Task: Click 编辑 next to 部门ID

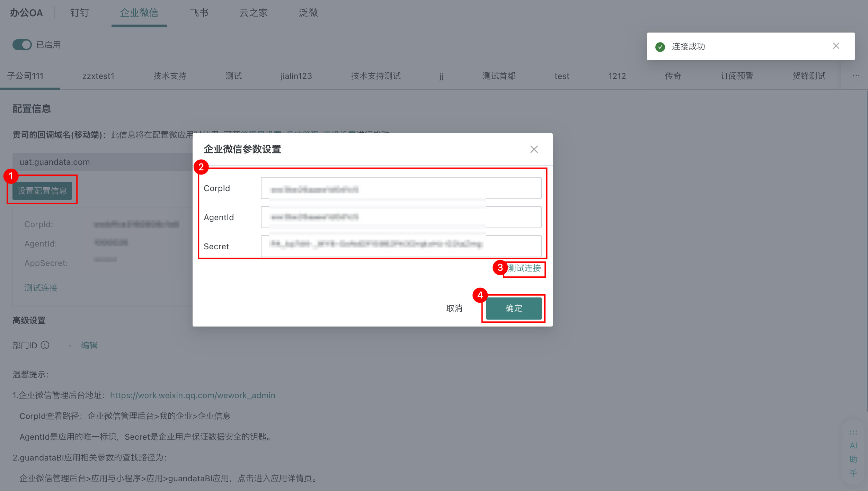Action: pyautogui.click(x=89, y=345)
